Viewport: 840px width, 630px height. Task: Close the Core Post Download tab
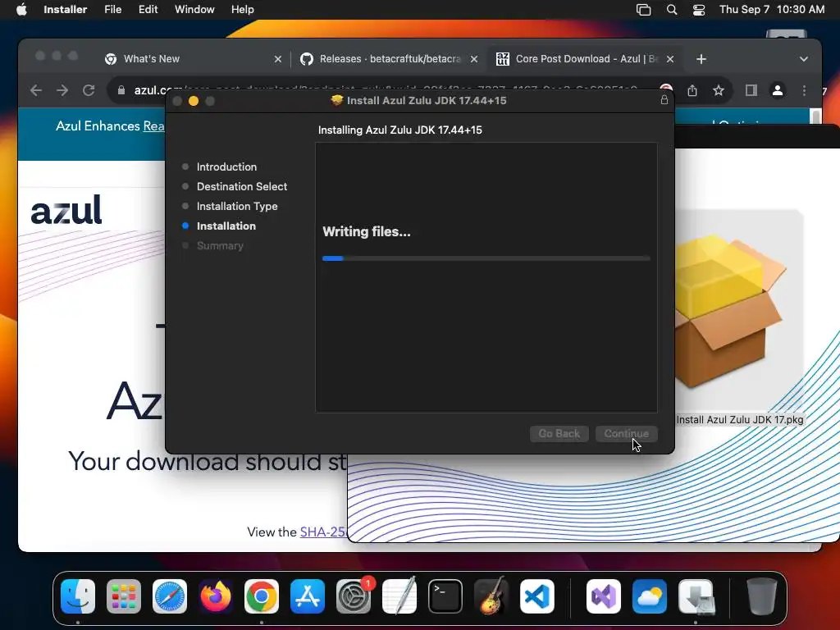[670, 59]
